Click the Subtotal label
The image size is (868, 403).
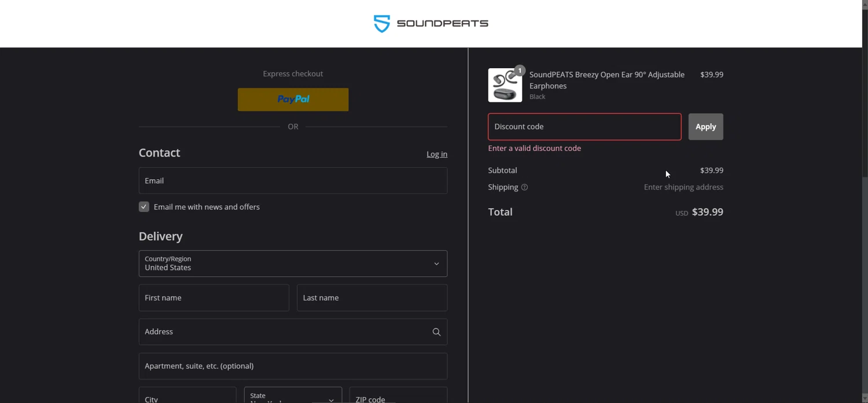coord(503,171)
